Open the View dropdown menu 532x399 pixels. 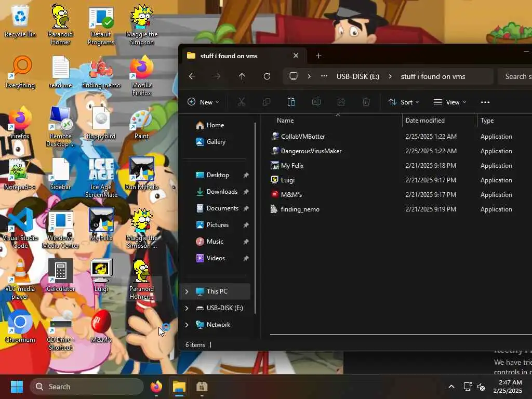tap(450, 102)
